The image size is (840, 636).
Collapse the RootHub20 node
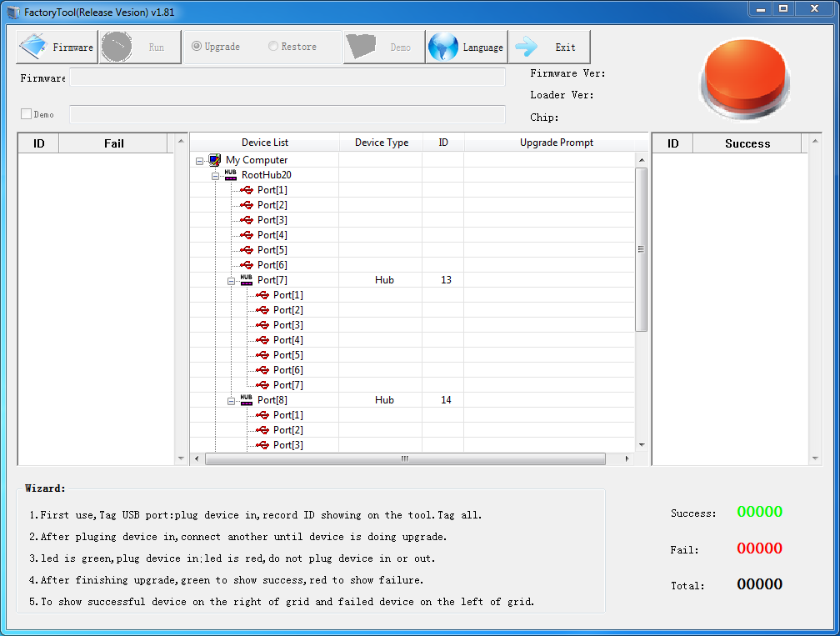click(x=216, y=176)
